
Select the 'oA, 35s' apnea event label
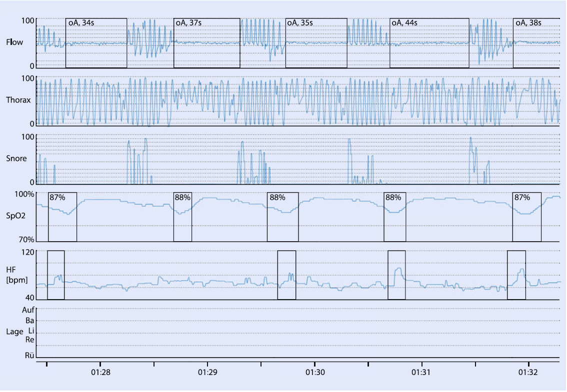coord(300,23)
